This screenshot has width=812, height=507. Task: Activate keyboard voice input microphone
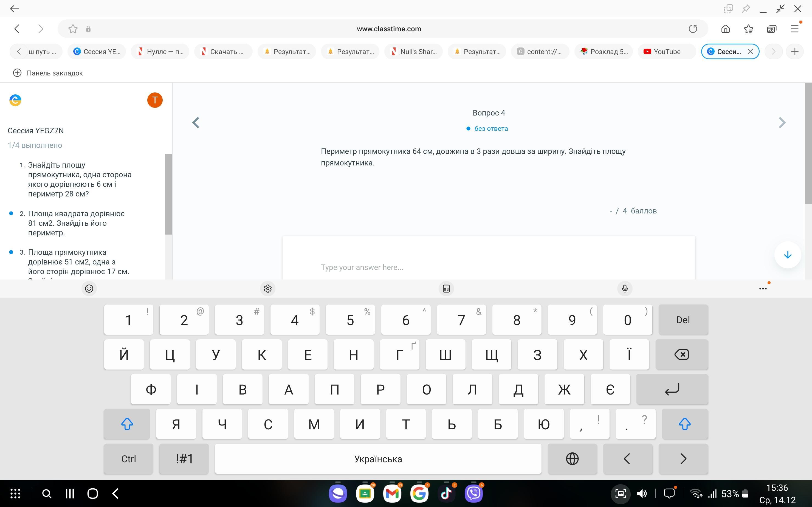click(625, 288)
